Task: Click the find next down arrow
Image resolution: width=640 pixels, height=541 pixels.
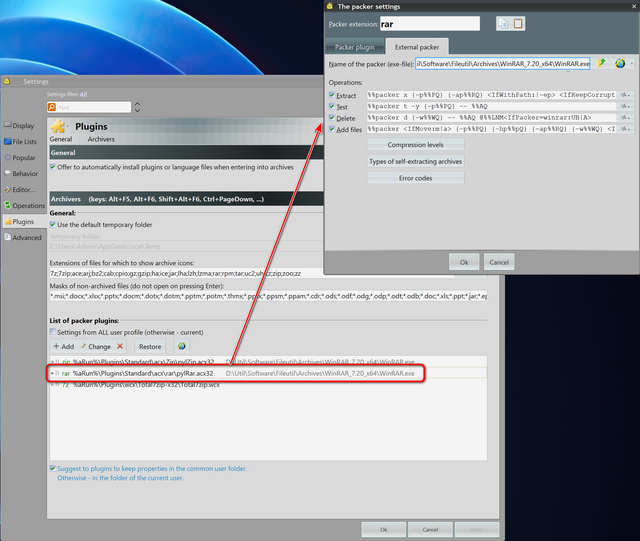Action: [x=138, y=110]
